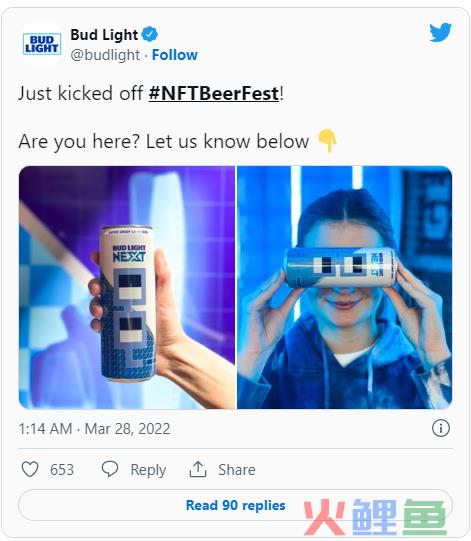This screenshot has height=541, width=471.
Task: Click the reply speech bubble icon
Action: 110,469
